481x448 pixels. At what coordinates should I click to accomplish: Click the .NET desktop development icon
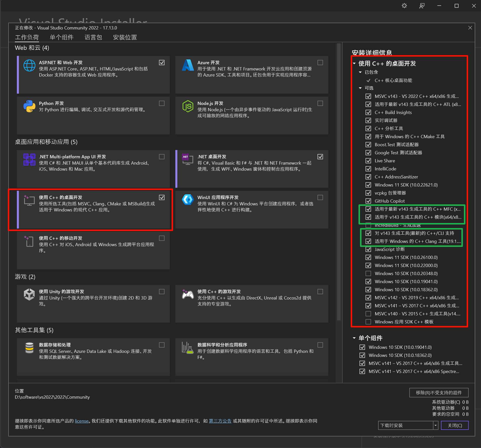[x=188, y=159]
